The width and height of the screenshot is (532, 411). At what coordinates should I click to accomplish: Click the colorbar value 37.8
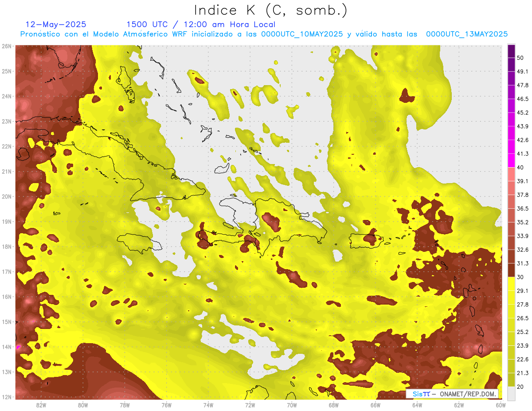click(523, 195)
